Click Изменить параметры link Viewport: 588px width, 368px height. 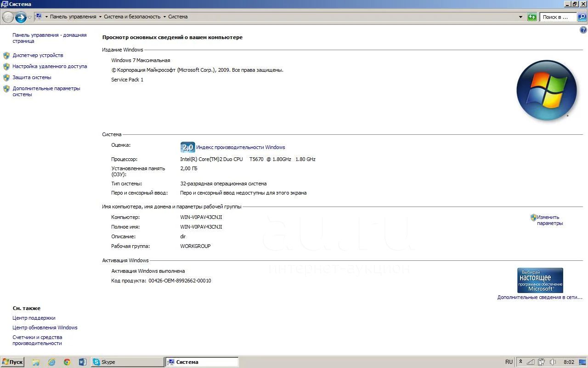tap(549, 220)
